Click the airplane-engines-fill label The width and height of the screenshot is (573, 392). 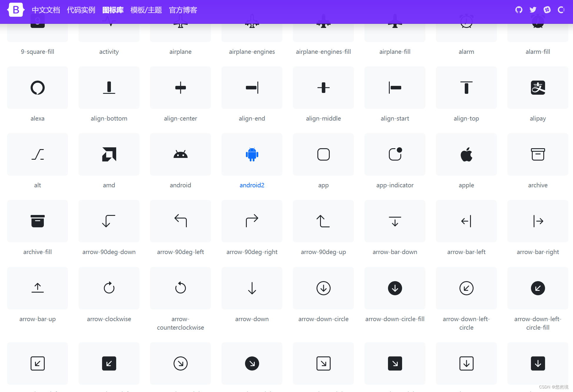[323, 52]
